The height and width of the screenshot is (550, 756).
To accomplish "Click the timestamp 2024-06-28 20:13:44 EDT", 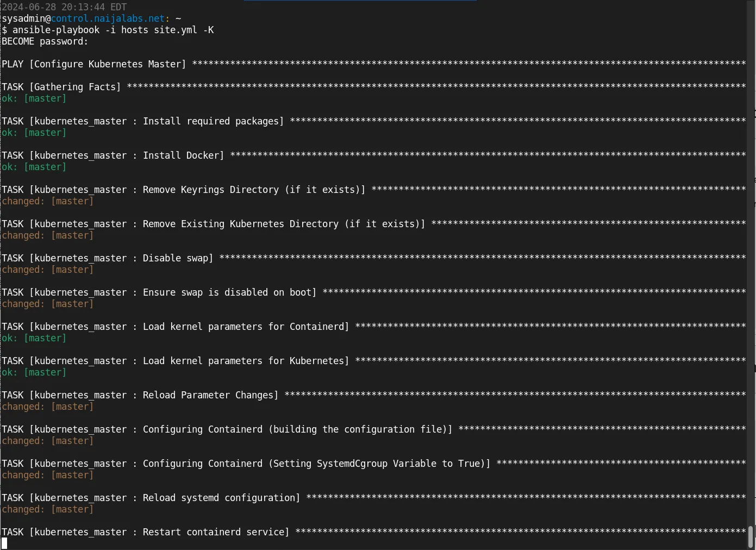I will 64,7.
